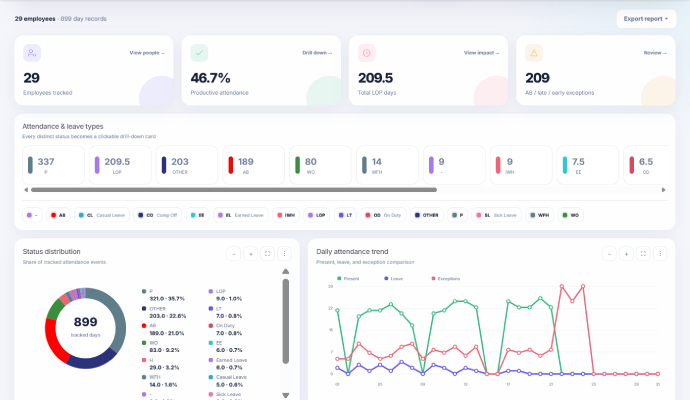Click the people icon on Employees tracked card
Screen dimensions: 690x400
(32, 53)
